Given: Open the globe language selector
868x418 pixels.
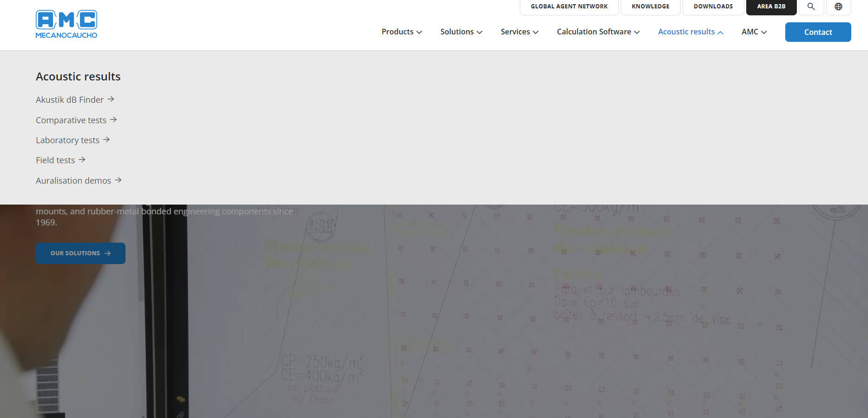Looking at the screenshot, I should point(838,7).
